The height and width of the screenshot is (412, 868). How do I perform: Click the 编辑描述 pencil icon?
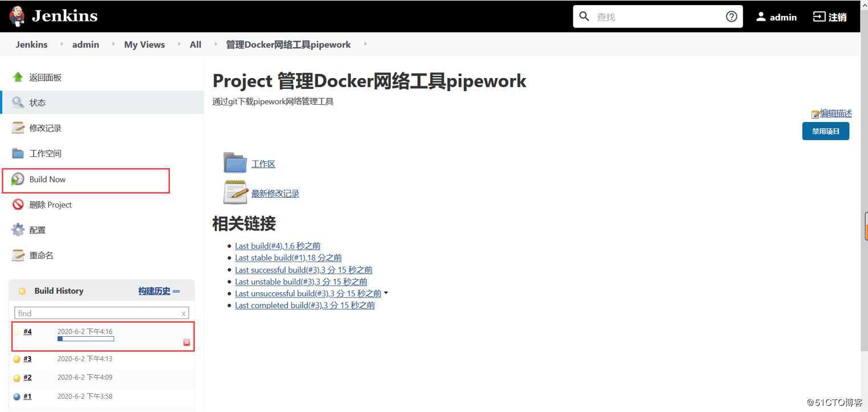pyautogui.click(x=816, y=115)
